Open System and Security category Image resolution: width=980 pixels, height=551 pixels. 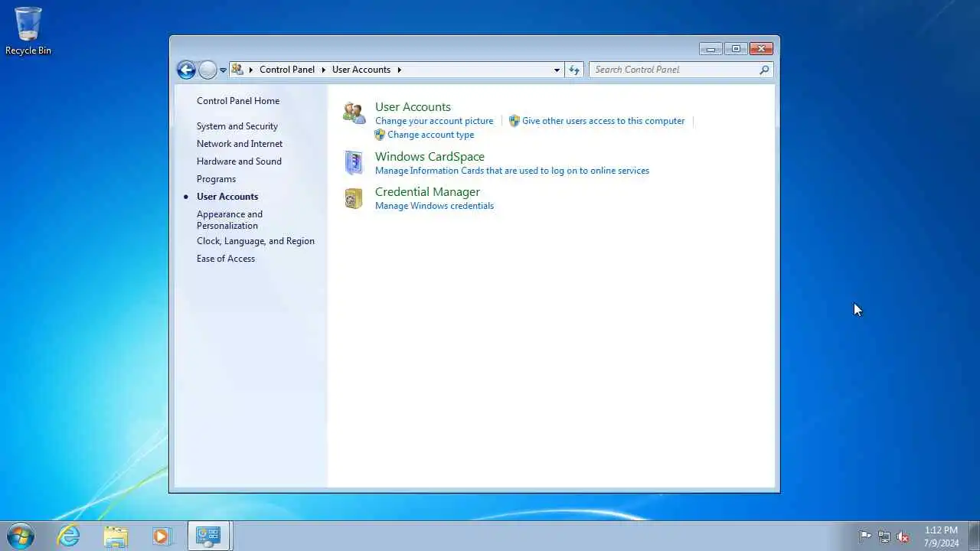point(237,126)
